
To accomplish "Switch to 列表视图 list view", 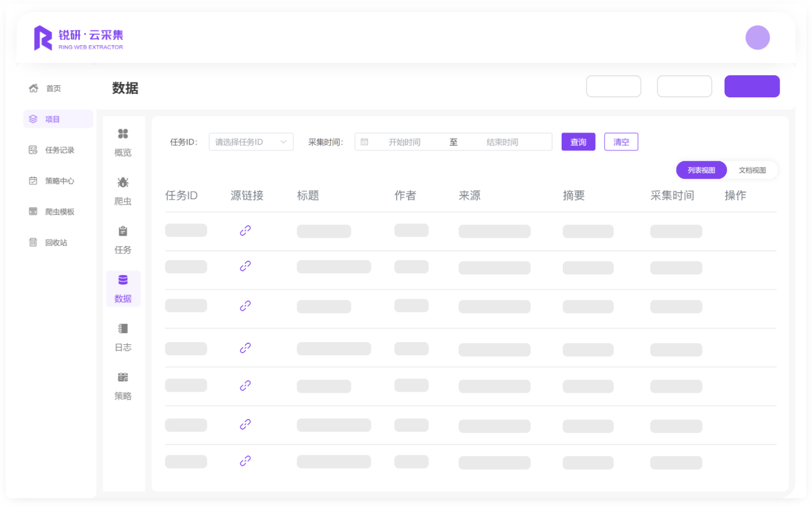I will pyautogui.click(x=701, y=170).
